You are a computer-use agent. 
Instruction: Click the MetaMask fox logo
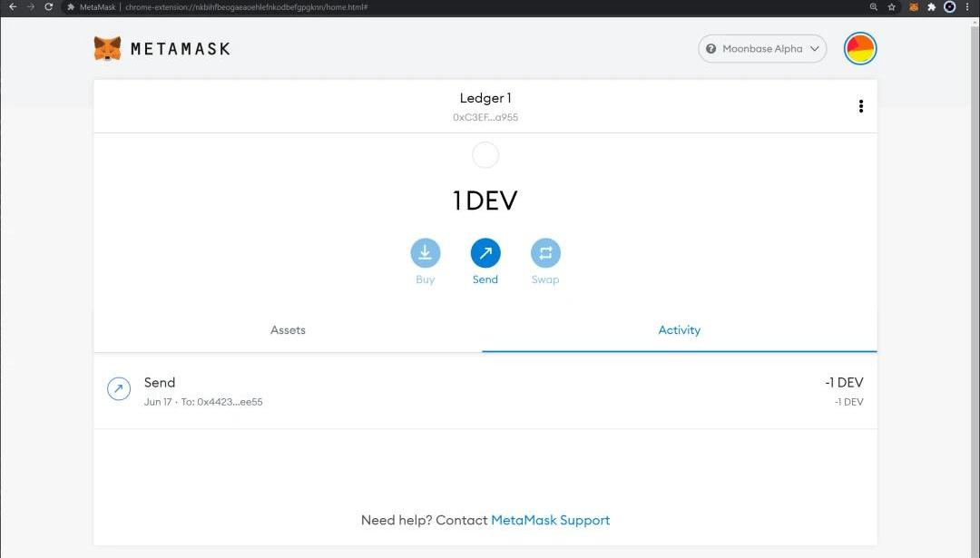(x=107, y=49)
